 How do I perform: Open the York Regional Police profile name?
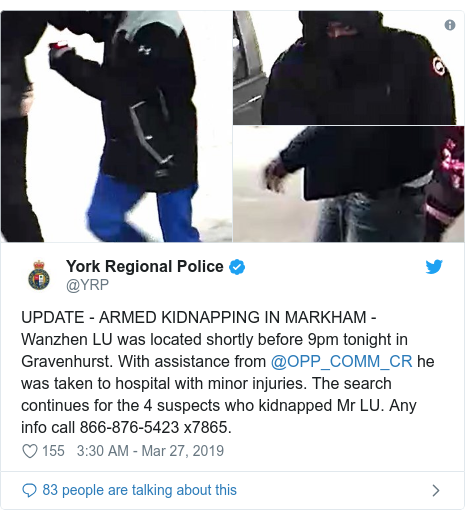[x=145, y=266]
